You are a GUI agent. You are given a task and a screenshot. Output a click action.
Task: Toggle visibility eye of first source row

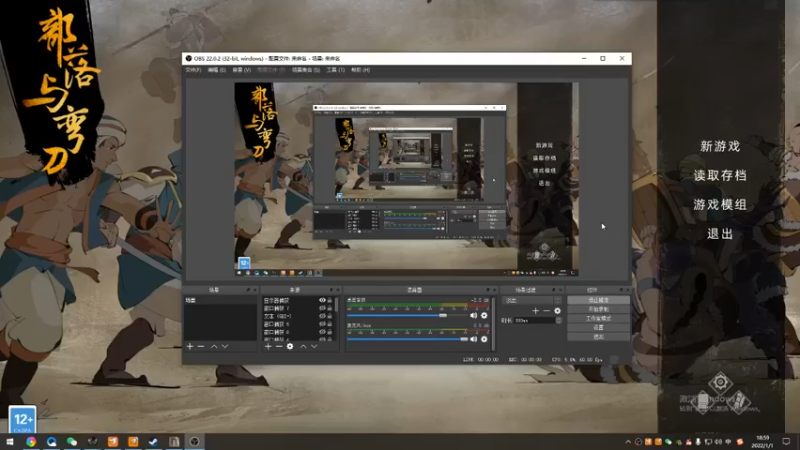click(322, 301)
